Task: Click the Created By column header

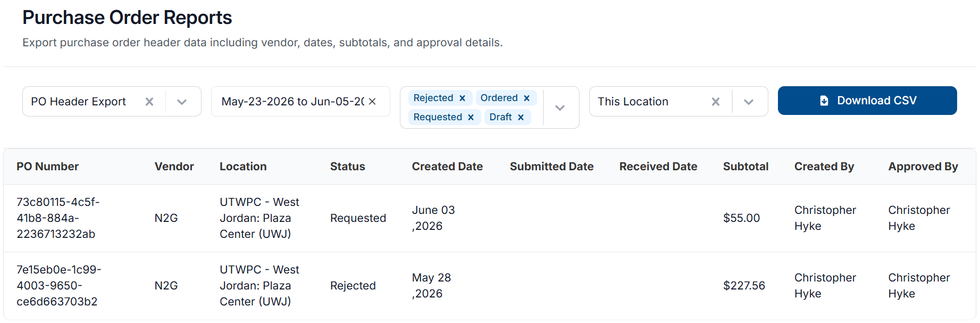Action: click(x=824, y=167)
